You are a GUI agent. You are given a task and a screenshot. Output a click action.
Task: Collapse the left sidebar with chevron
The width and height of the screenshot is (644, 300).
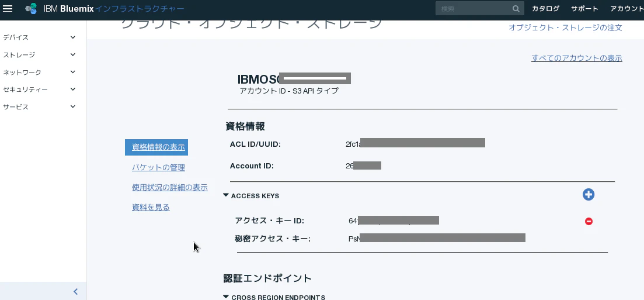click(75, 291)
